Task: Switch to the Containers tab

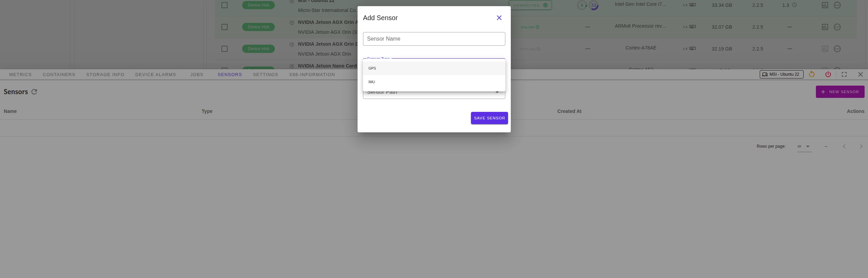Action: [59, 74]
